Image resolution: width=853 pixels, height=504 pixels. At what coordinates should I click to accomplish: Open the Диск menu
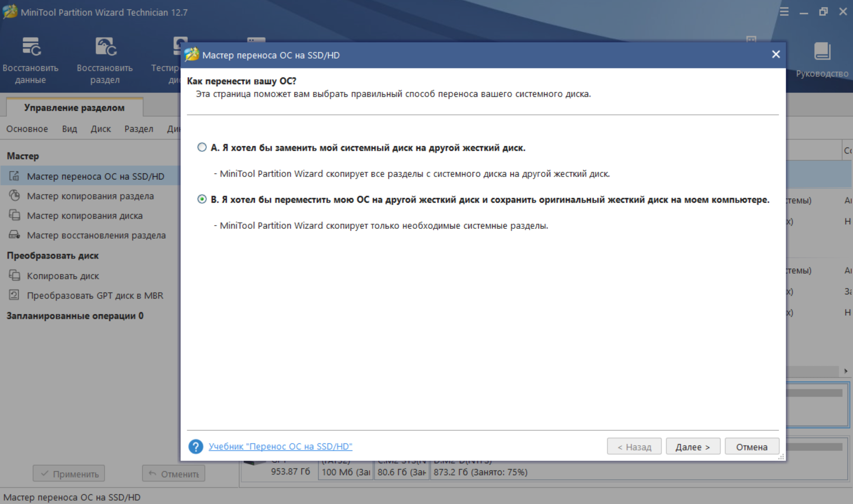coord(100,129)
